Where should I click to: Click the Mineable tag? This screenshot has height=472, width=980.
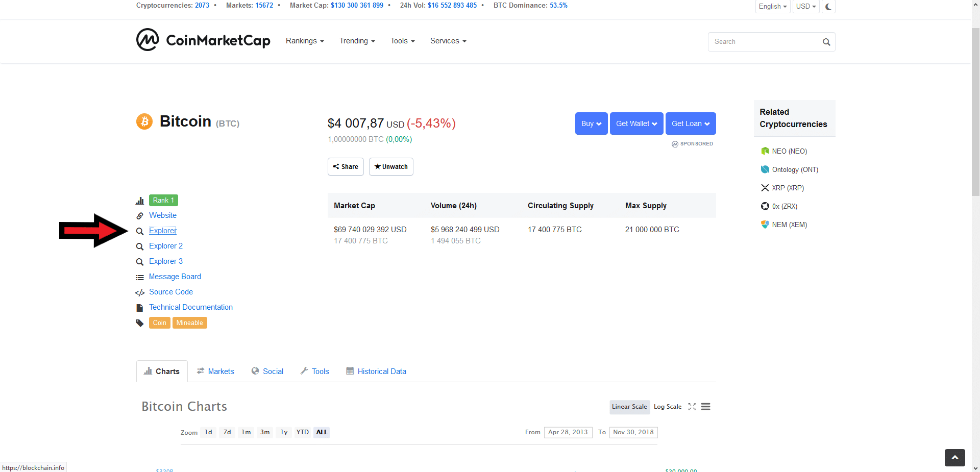[x=190, y=323]
